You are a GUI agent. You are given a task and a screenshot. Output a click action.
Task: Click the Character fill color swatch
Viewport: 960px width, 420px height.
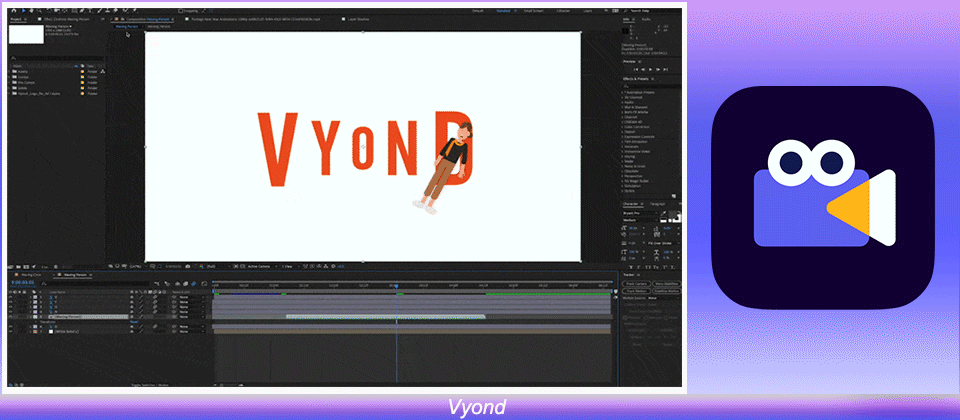(x=672, y=214)
